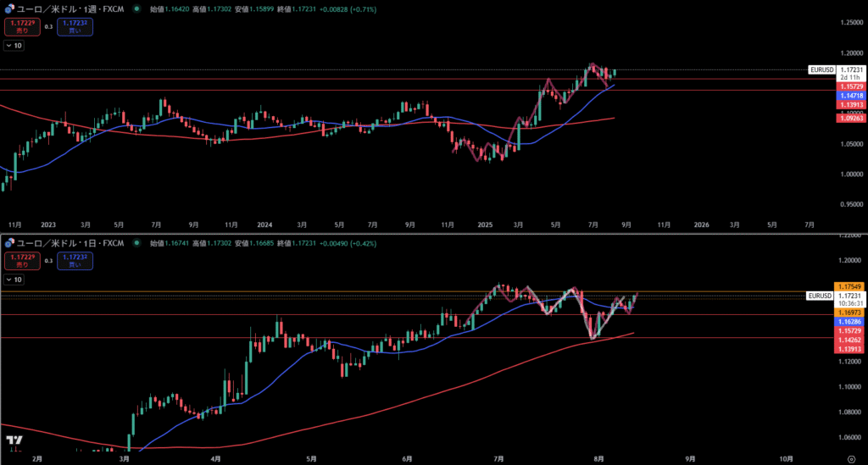Click the 0.3 spread value on weekly chart
868x465 pixels.
[48, 26]
